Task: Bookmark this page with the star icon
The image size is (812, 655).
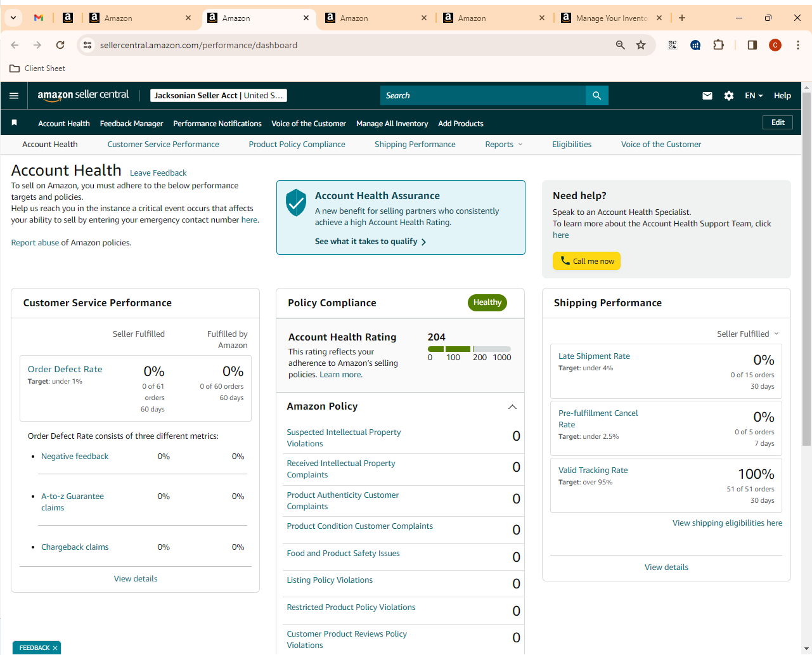Action: 641,45
